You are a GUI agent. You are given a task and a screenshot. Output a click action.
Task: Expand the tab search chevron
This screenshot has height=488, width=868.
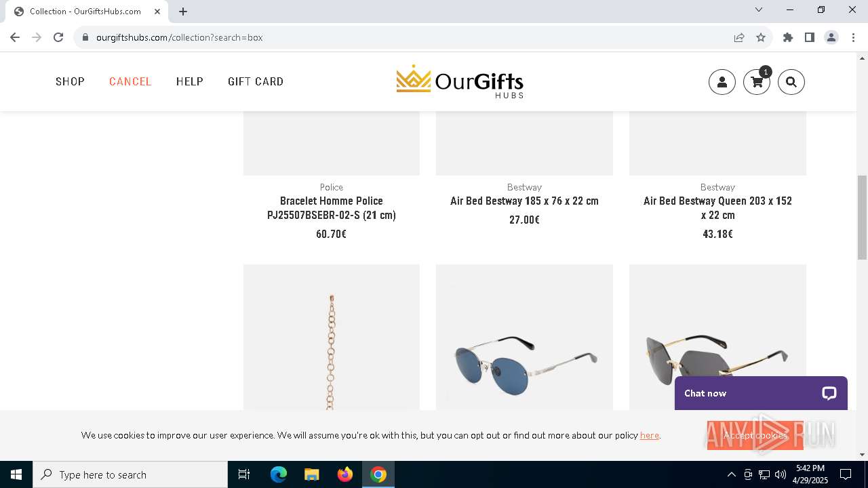pyautogui.click(x=759, y=10)
